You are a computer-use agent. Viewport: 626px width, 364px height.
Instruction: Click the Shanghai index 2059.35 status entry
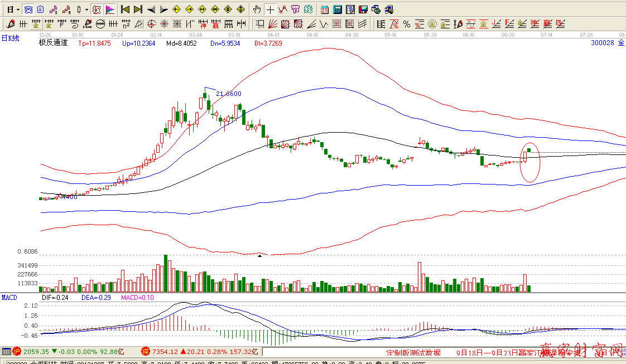click(x=35, y=352)
